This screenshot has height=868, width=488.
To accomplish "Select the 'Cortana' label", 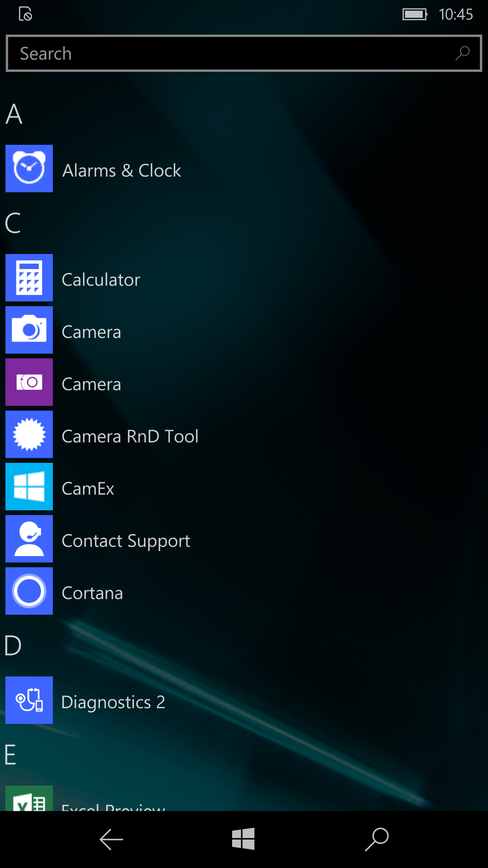I will (x=92, y=593).
